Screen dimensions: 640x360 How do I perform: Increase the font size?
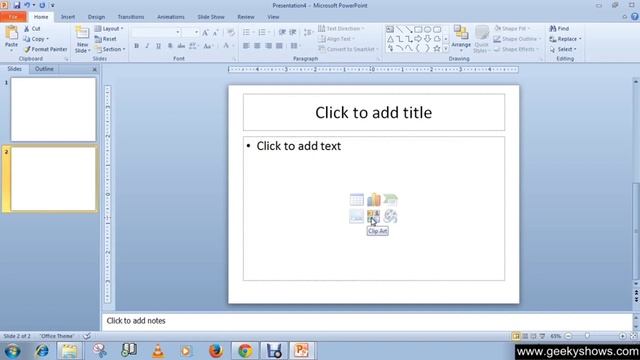[205, 32]
